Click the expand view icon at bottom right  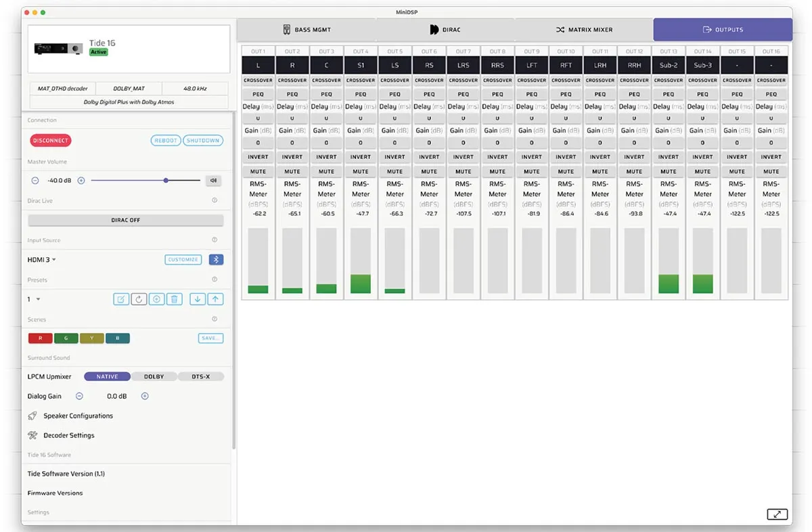pos(777,514)
